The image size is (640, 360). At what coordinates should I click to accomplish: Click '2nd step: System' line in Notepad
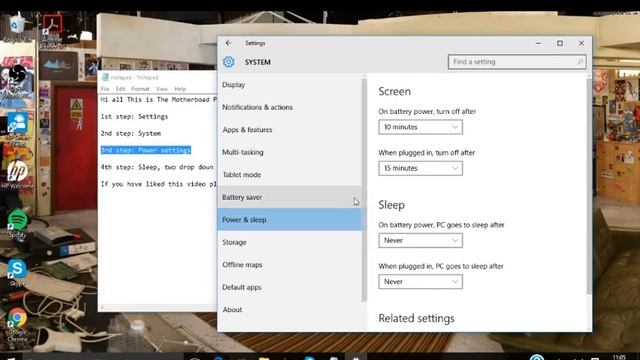click(131, 133)
